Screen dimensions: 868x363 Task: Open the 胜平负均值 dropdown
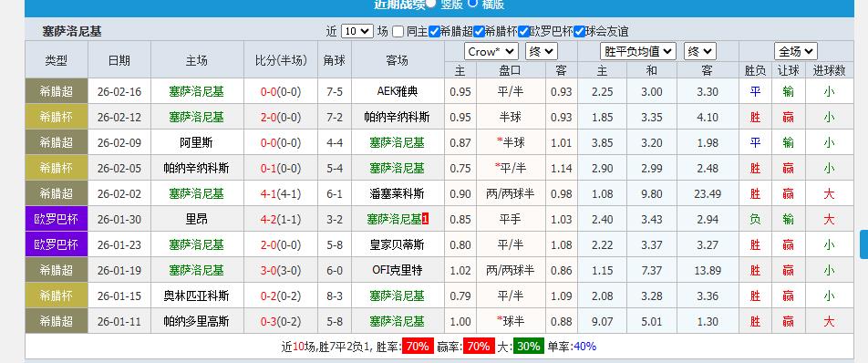[638, 51]
